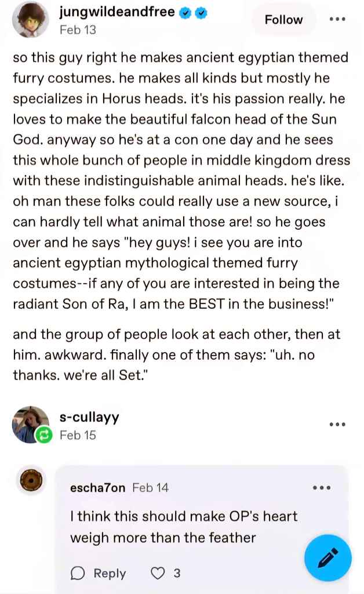
Task: Click the Follow button
Action: (283, 20)
